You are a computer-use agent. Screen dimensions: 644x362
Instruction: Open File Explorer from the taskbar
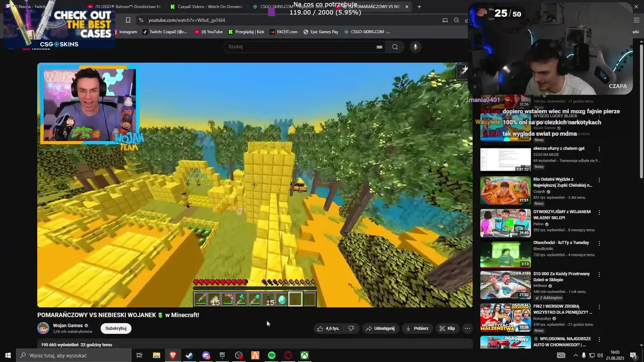coord(156,355)
